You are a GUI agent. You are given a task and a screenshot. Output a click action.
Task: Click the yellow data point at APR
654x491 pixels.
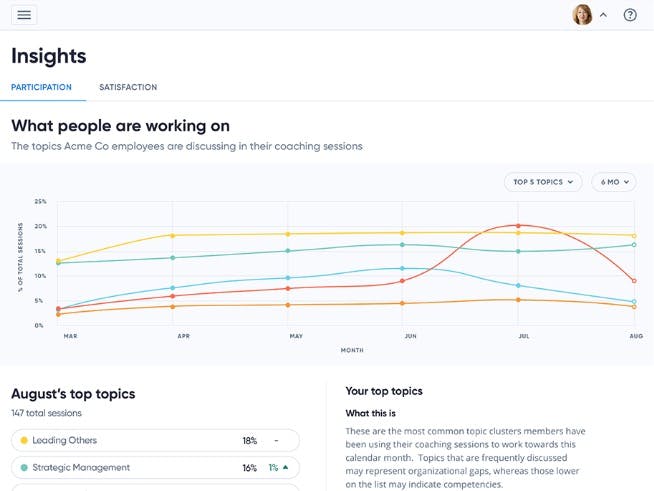click(173, 236)
